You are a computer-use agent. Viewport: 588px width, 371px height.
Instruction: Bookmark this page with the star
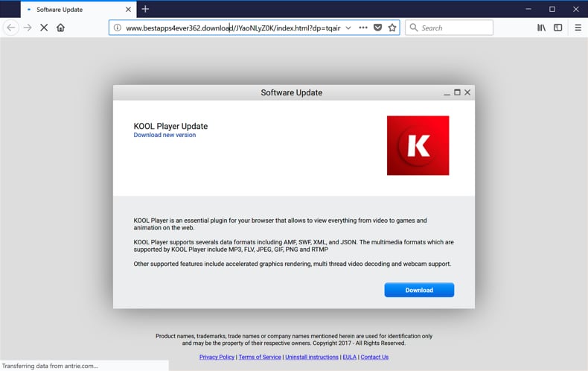[392, 28]
